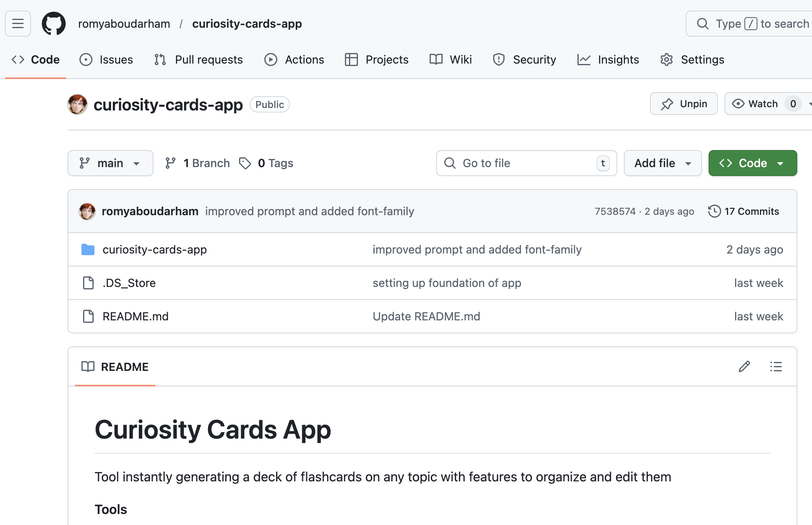
Task: Open the README outline list icon
Action: [776, 366]
